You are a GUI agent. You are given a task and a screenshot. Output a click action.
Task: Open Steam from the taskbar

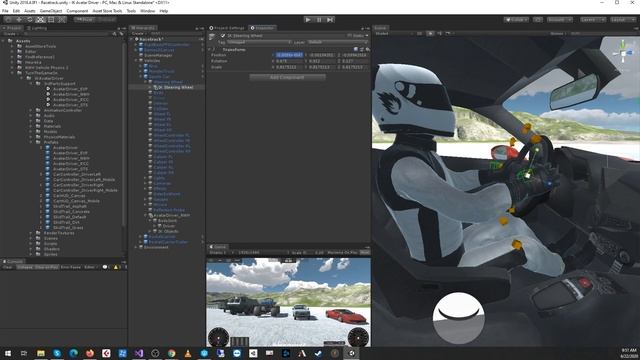point(318,353)
